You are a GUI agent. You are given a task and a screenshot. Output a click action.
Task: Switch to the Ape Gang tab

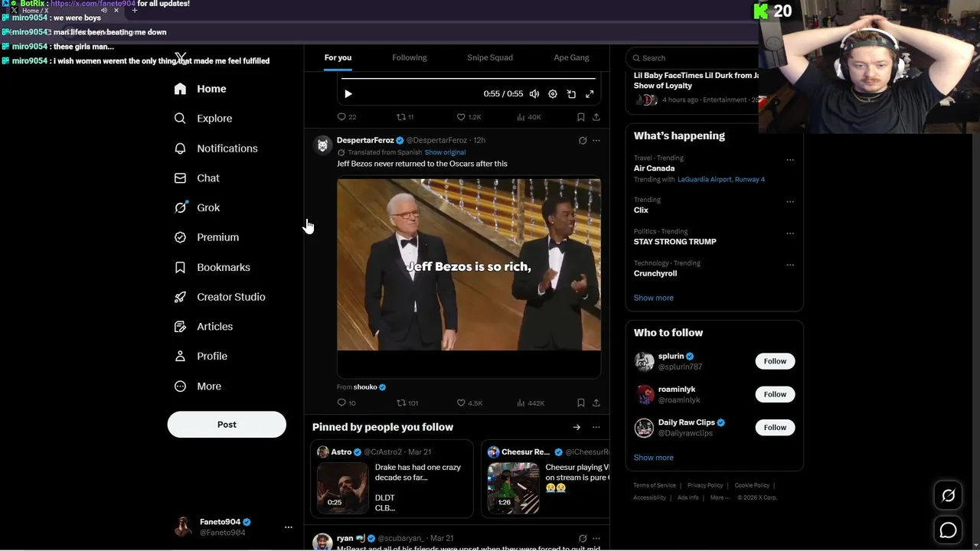click(571, 57)
